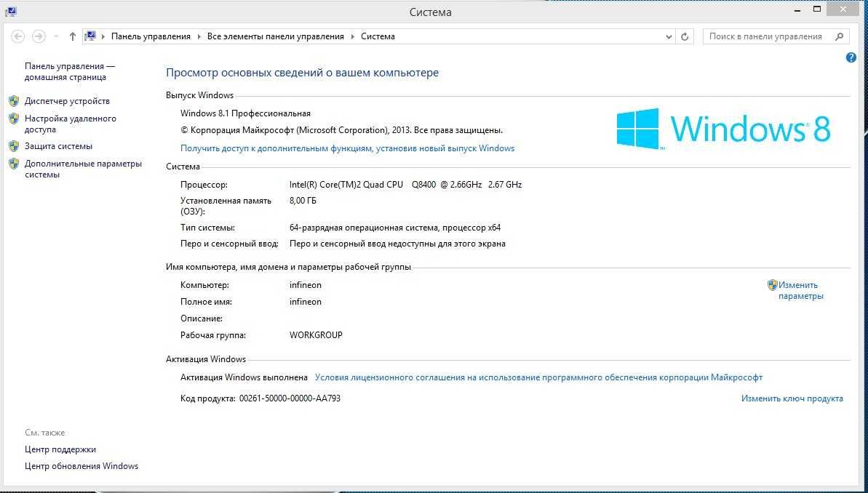
Task: Select the Система breadcrumb segment
Action: (x=378, y=36)
